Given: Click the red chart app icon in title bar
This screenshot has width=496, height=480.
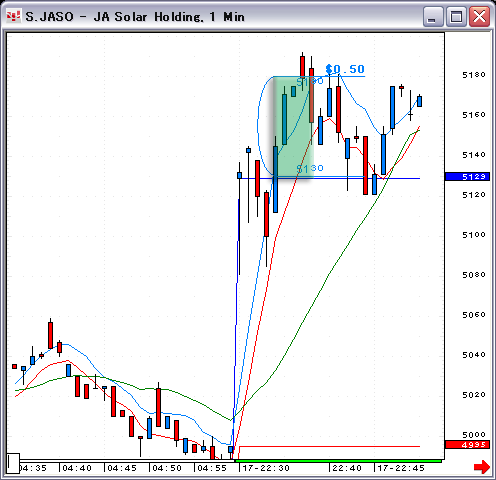Looking at the screenshot, I should 14,16.
